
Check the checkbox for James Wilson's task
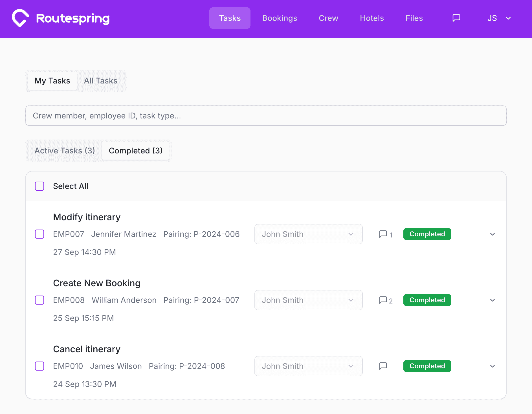(x=39, y=366)
